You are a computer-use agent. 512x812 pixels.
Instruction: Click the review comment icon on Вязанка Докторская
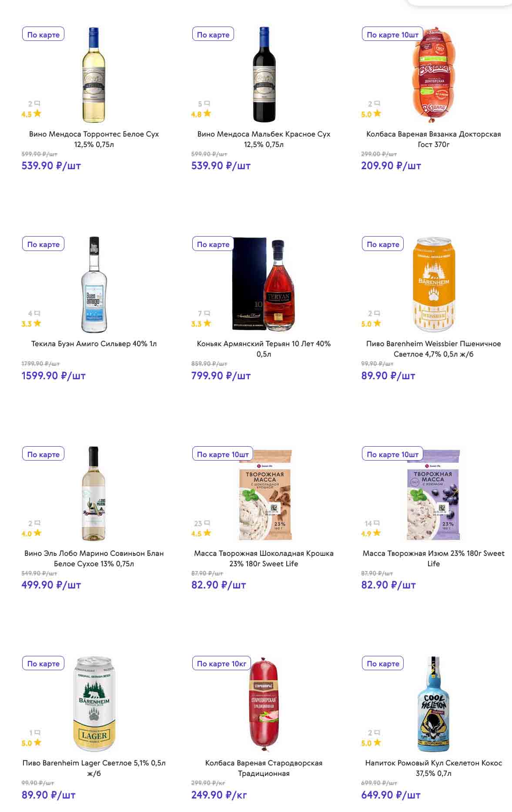click(x=377, y=104)
